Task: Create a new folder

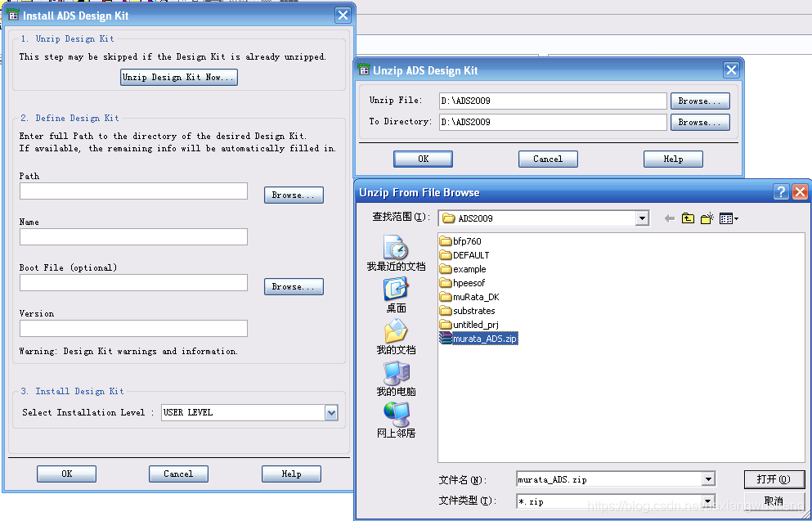Action: 707,218
